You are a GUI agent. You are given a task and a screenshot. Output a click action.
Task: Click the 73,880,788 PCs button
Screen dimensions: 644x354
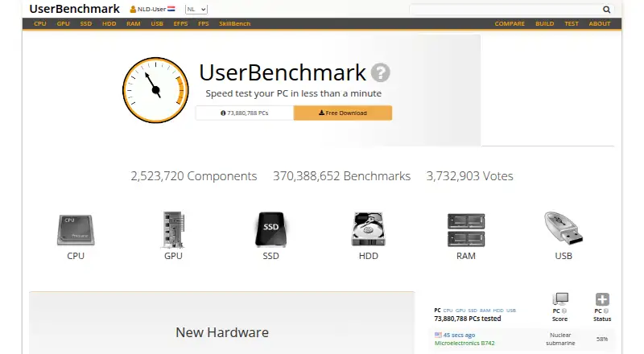point(245,113)
